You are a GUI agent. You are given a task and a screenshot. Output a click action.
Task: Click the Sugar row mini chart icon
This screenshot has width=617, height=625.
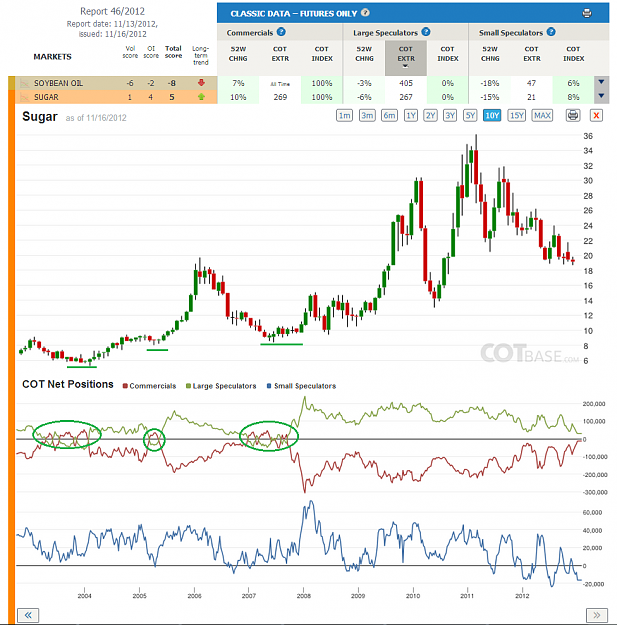(24, 97)
